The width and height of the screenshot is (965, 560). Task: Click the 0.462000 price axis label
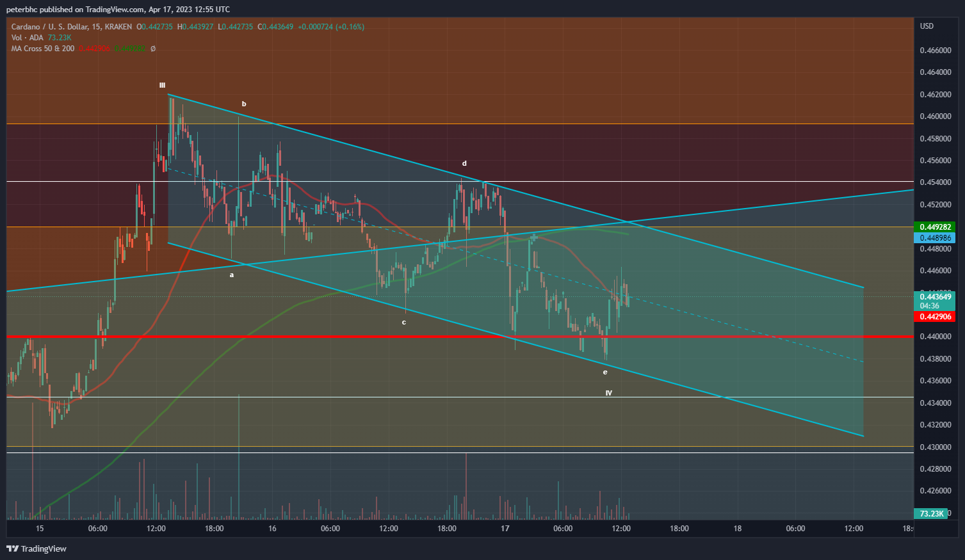pos(936,95)
